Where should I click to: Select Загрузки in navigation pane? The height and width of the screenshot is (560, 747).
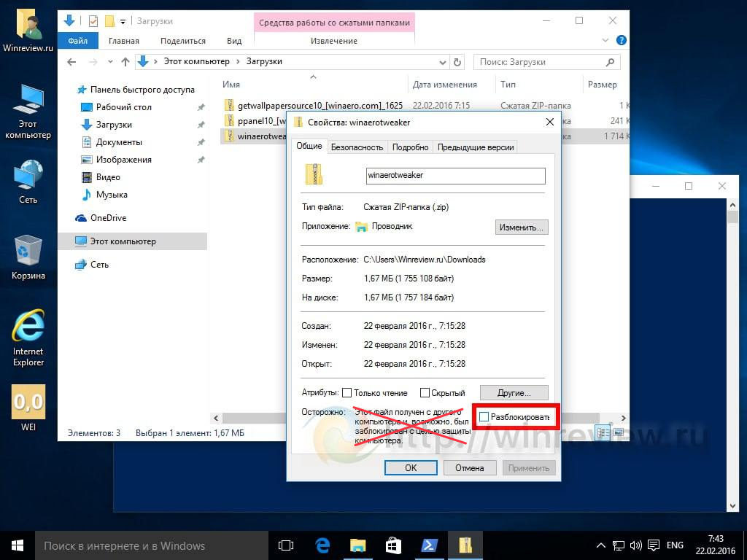(114, 125)
